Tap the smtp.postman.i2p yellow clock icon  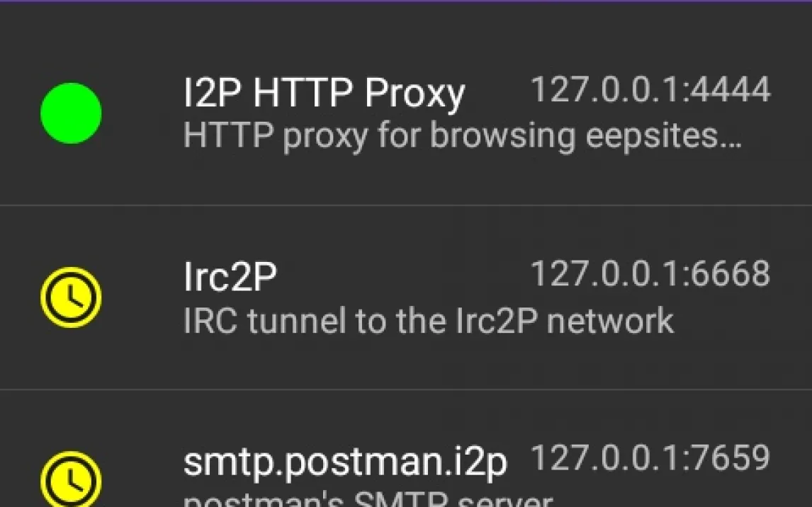point(71,479)
